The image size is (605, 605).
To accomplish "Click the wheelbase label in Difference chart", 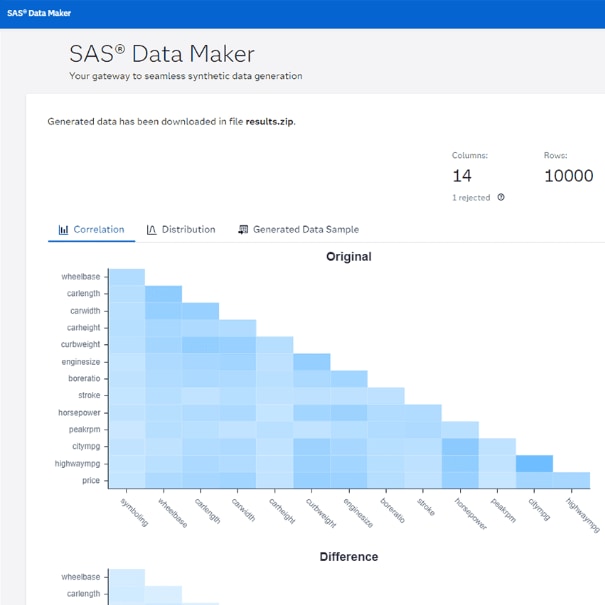I will (81, 577).
